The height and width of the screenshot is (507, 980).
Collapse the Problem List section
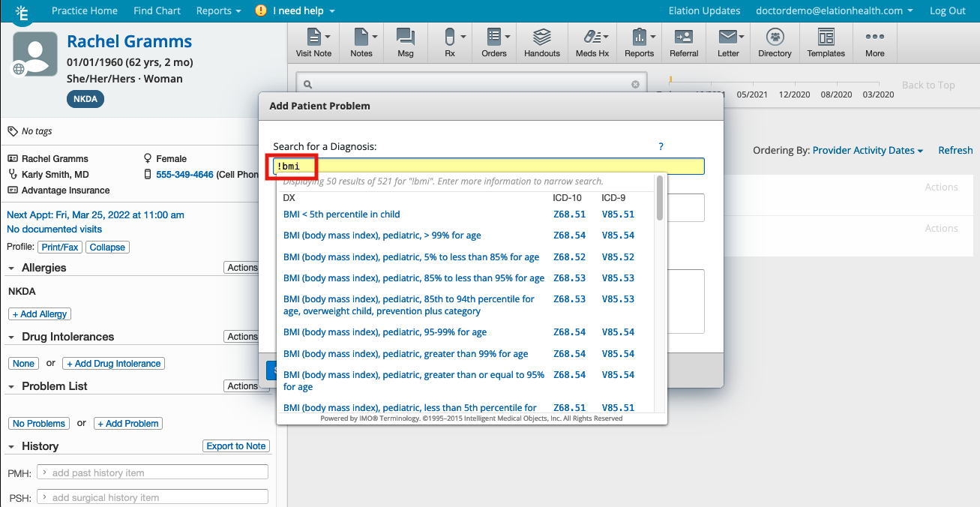click(12, 387)
